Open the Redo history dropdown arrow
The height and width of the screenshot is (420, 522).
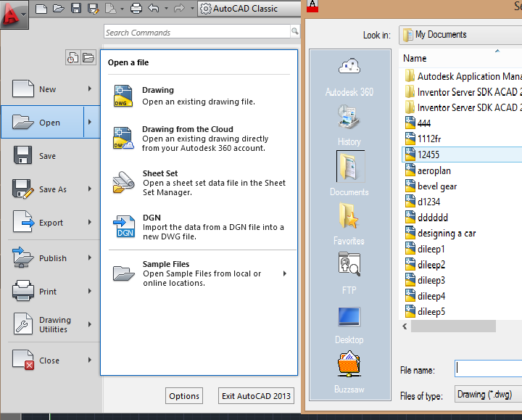(x=191, y=8)
